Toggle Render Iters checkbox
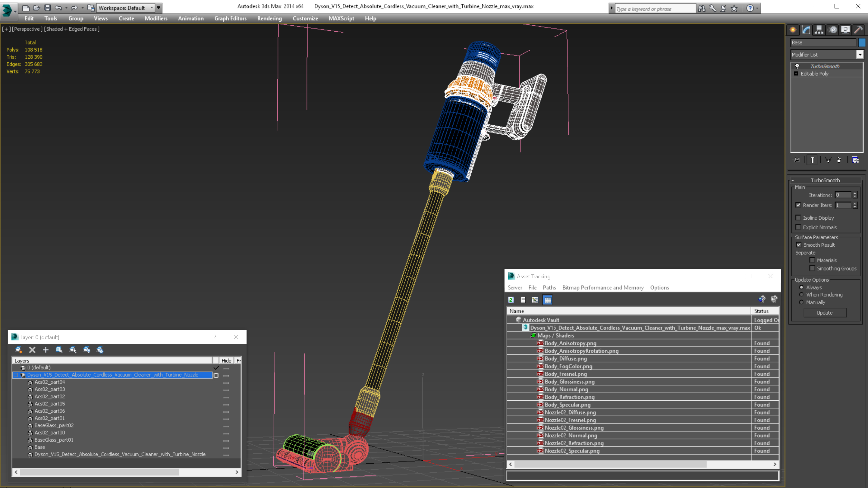Viewport: 868px width, 488px height. (x=798, y=205)
